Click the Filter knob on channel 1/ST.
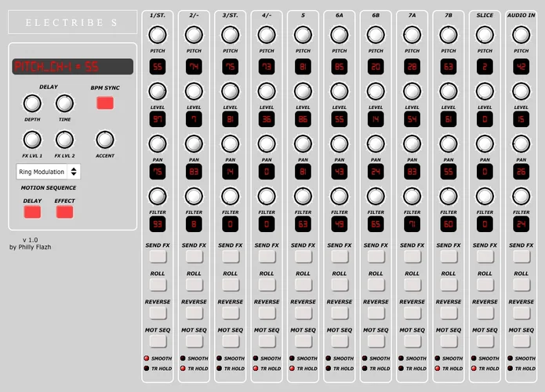The width and height of the screenshot is (545, 392). click(x=158, y=196)
